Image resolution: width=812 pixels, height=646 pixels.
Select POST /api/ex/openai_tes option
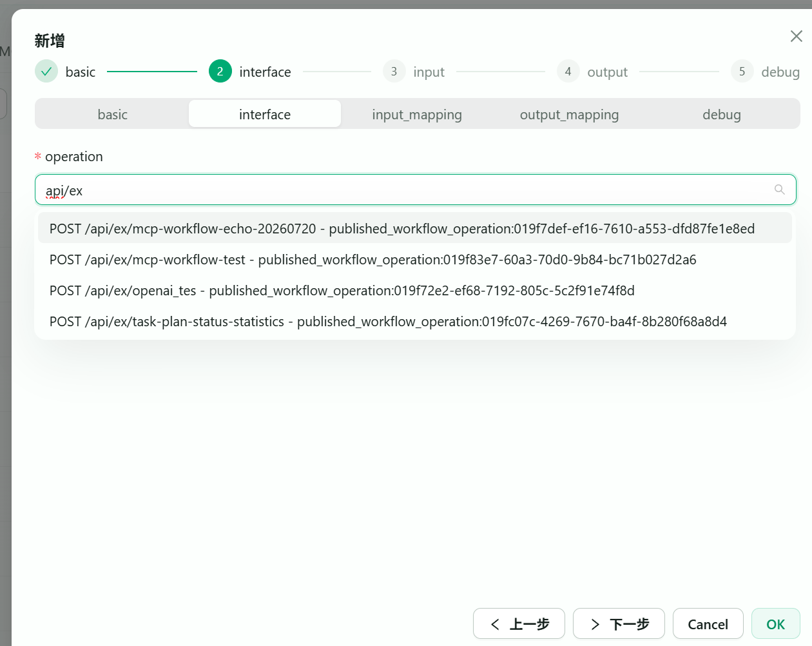415,290
